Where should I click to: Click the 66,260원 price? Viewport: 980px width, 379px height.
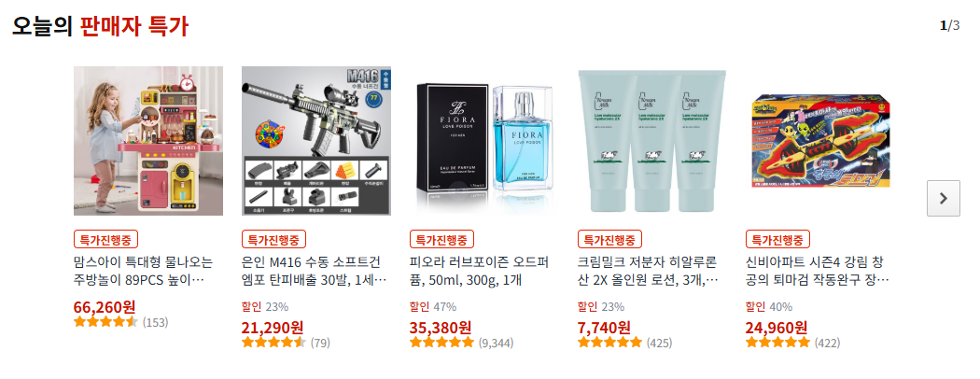click(x=105, y=307)
